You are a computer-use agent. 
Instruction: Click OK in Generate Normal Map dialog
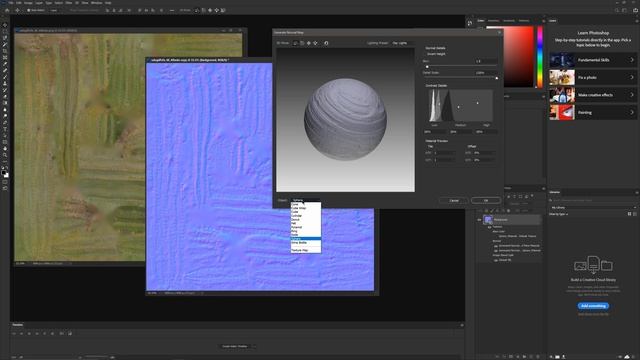coord(486,200)
